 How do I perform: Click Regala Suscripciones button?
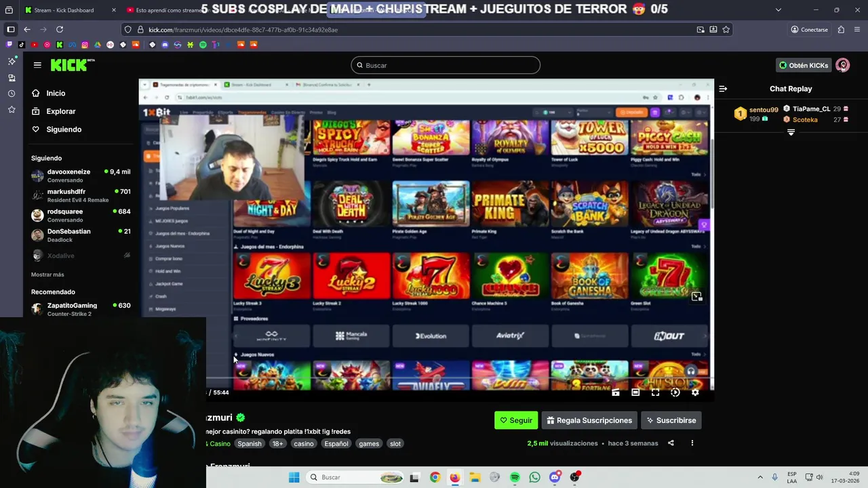click(589, 420)
